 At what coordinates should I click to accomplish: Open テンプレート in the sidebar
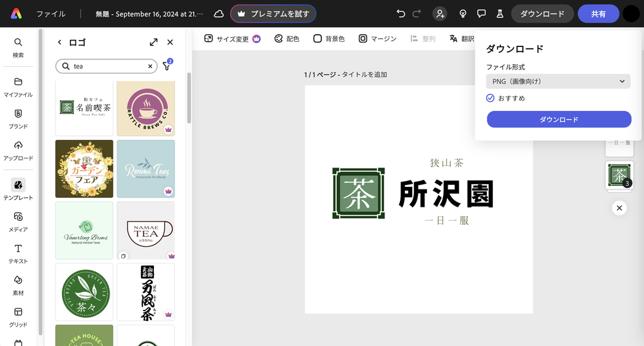[x=18, y=189]
